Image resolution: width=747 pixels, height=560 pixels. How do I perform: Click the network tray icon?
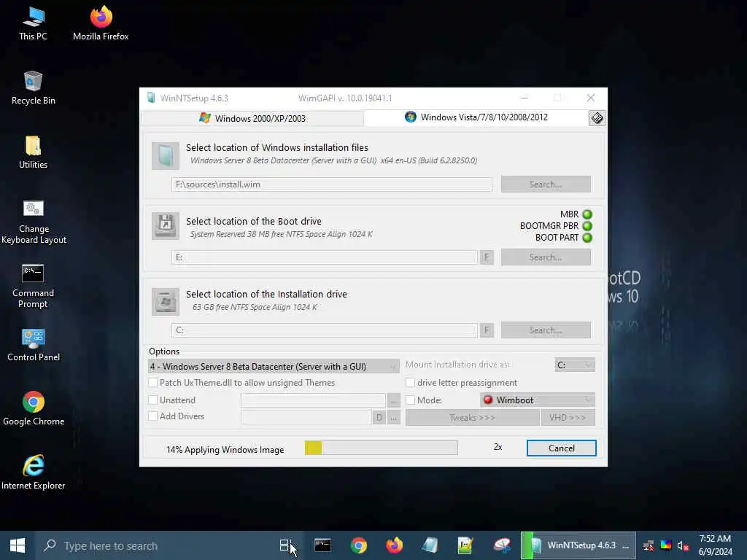[x=649, y=545]
